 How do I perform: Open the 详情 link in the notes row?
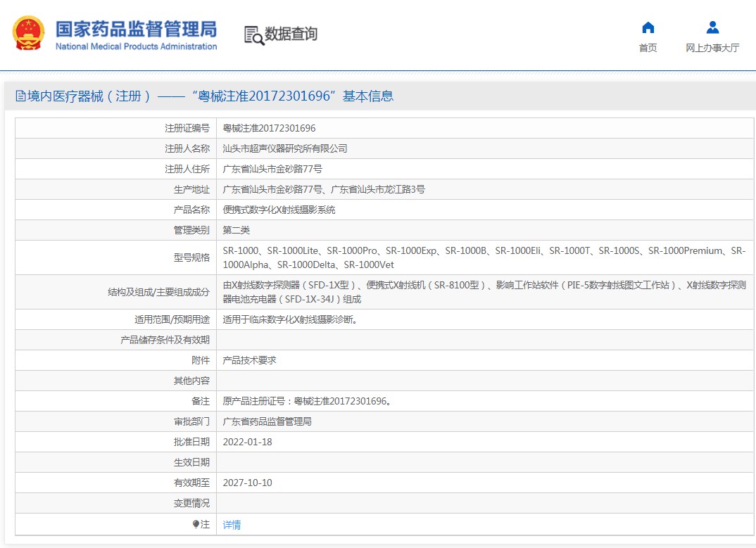[232, 525]
